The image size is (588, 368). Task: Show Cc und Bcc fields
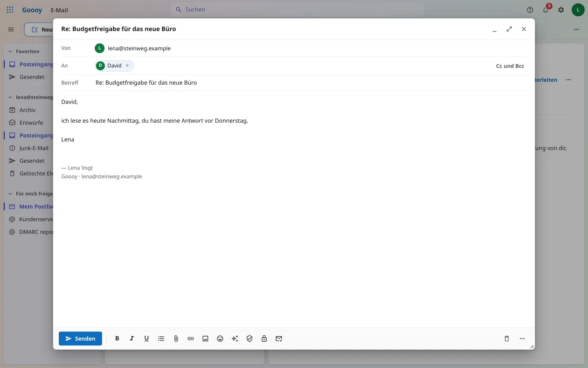(510, 66)
